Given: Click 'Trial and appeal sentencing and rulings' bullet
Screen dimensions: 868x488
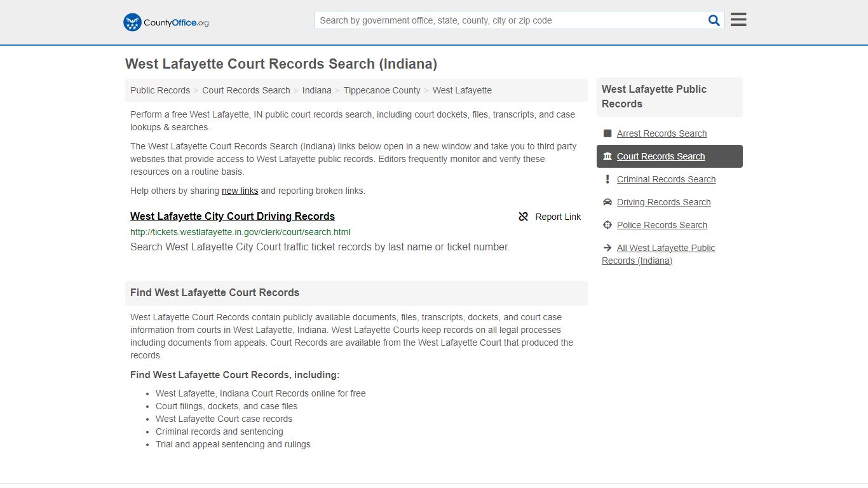Looking at the screenshot, I should (x=233, y=444).
